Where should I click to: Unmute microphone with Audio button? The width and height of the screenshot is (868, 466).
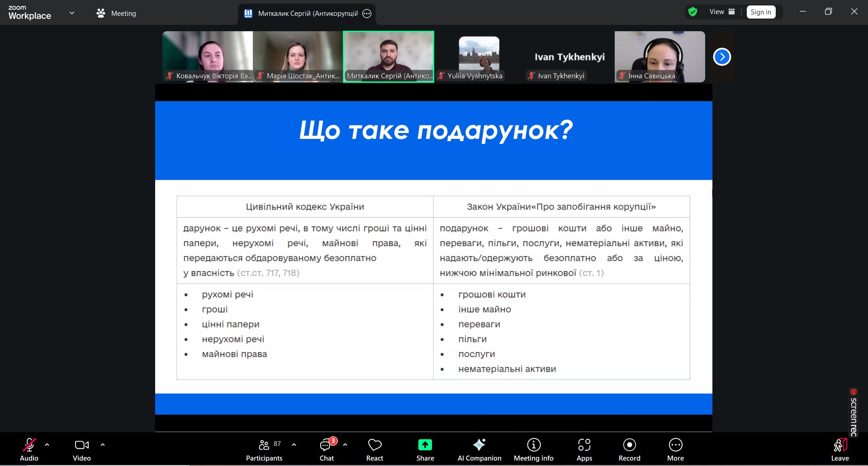(x=29, y=450)
